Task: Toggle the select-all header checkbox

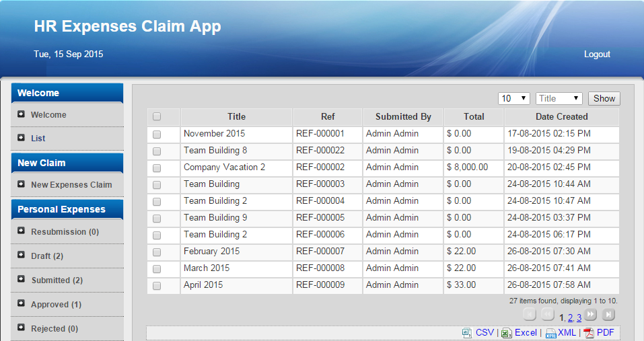Action: pyautogui.click(x=157, y=117)
